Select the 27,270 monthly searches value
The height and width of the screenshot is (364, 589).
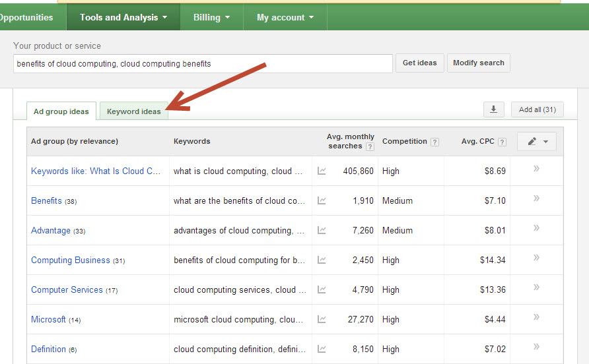[361, 319]
